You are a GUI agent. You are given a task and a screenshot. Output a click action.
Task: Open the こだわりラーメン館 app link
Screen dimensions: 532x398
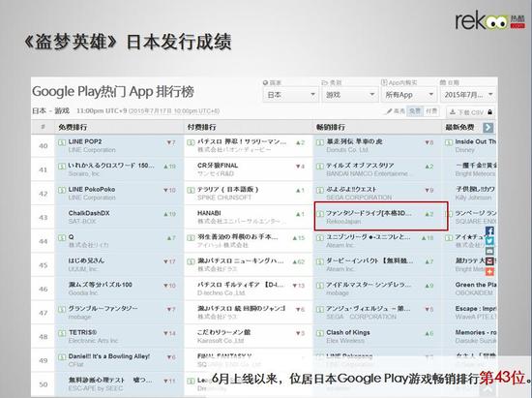click(223, 332)
